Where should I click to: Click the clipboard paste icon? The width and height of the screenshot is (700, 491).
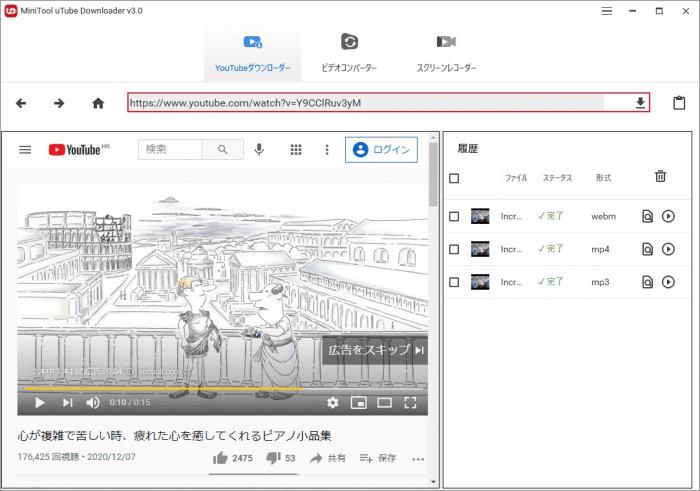point(679,103)
